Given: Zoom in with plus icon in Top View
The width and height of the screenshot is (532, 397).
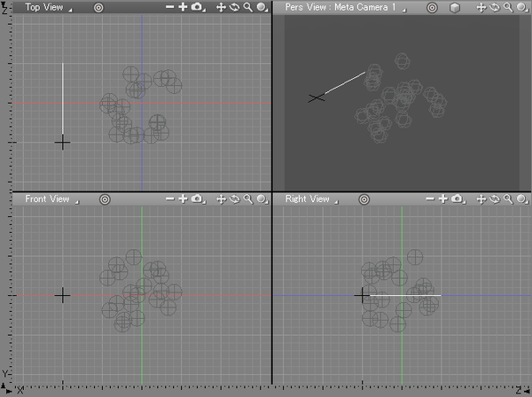Looking at the screenshot, I should click(x=183, y=7).
